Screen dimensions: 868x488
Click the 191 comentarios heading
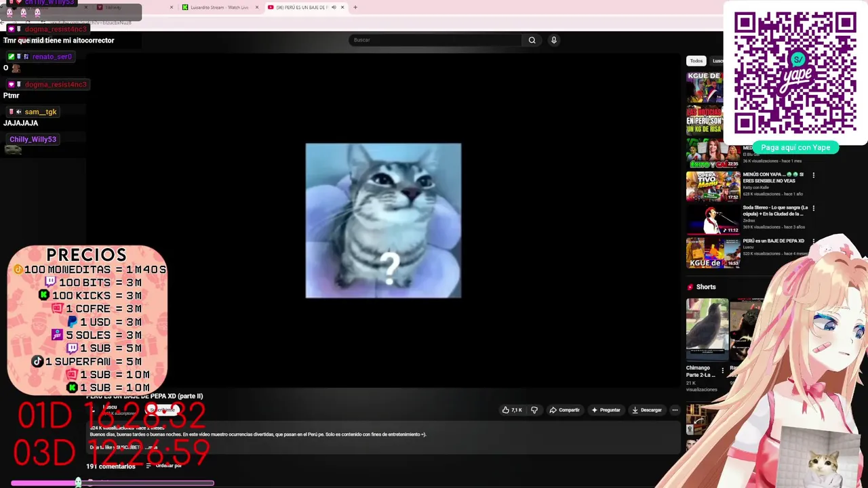pos(111,466)
